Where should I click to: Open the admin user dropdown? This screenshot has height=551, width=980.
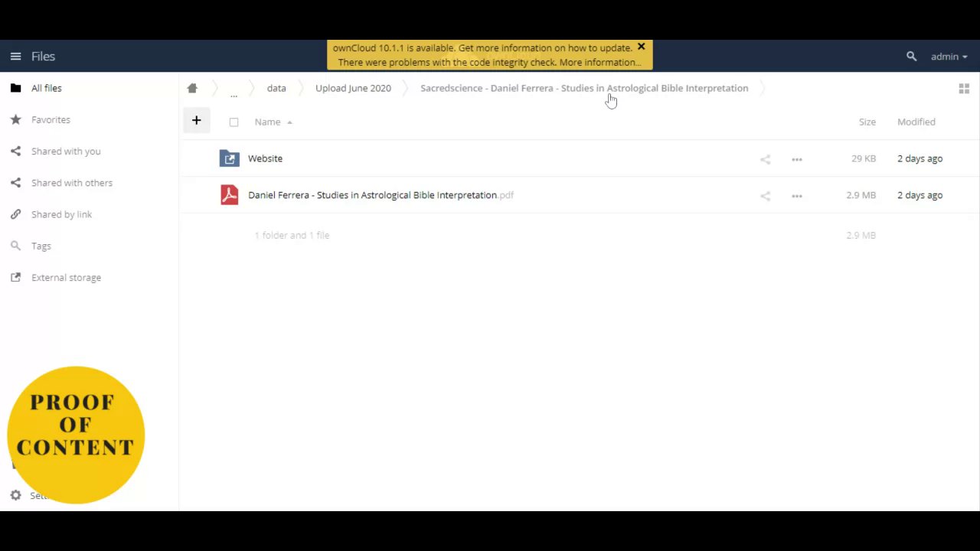(949, 56)
